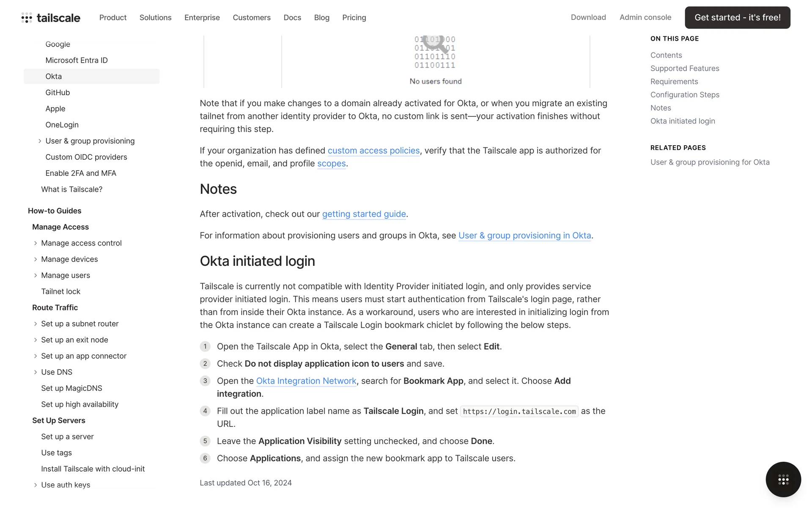This screenshot has width=812, height=508.
Task: Expand Set up a subnet router
Action: tap(36, 324)
